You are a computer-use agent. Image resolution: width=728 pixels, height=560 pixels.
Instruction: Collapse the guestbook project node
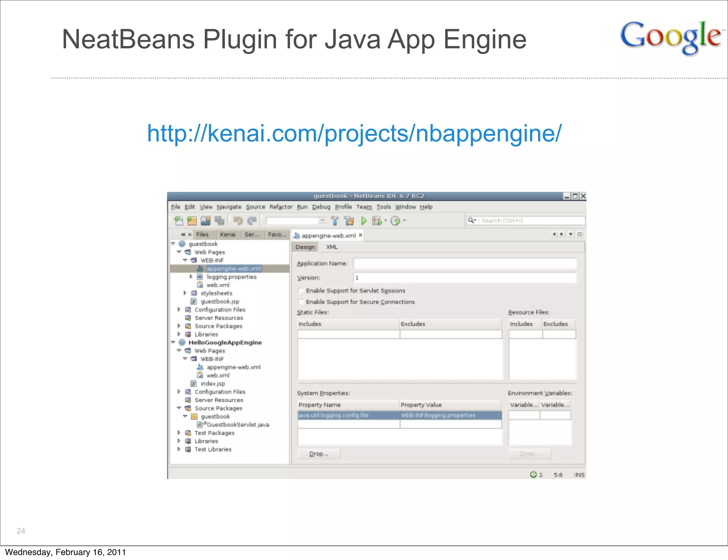[x=173, y=244]
